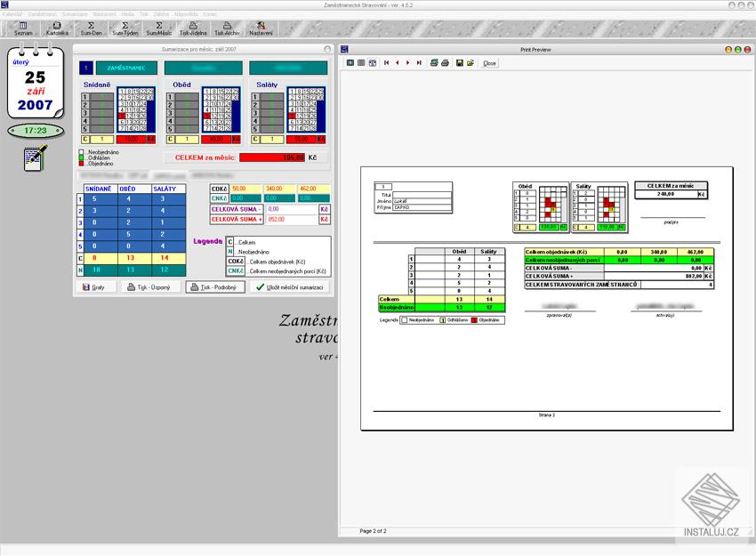Open the Konec exit menu

210,14
